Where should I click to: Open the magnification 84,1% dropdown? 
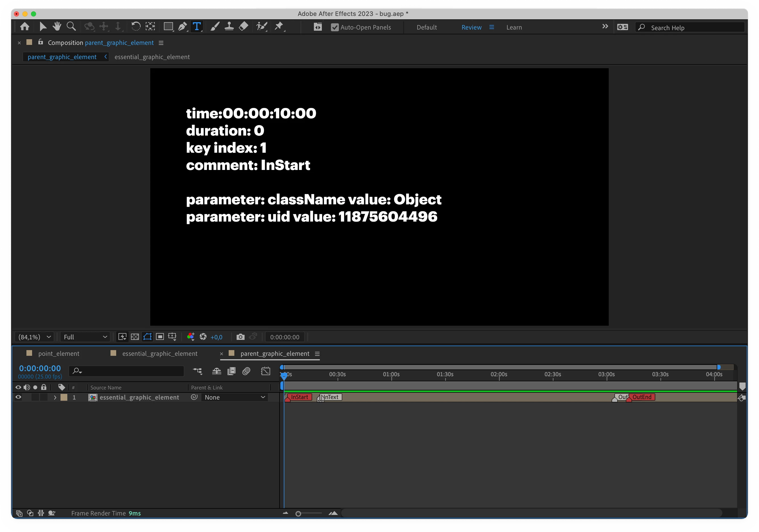(34, 337)
